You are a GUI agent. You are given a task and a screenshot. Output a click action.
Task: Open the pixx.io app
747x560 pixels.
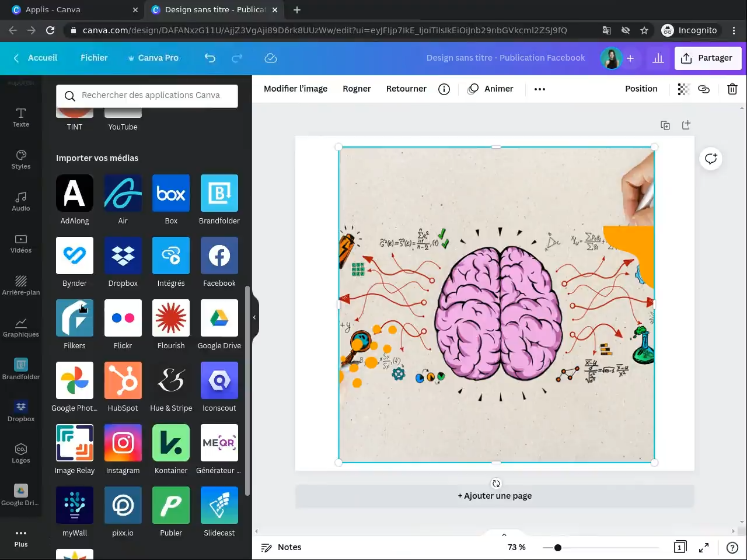click(123, 505)
